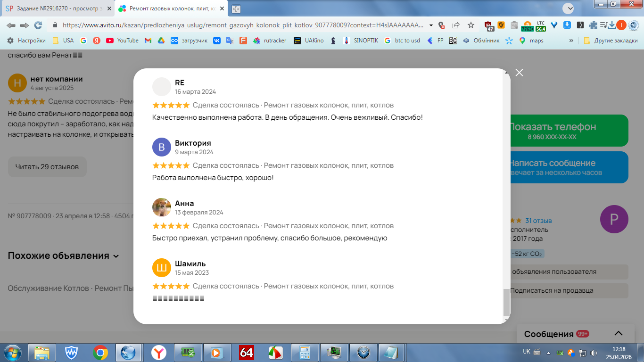The image size is (644, 362).
Task: Open a new browser tab
Action: 236,8
